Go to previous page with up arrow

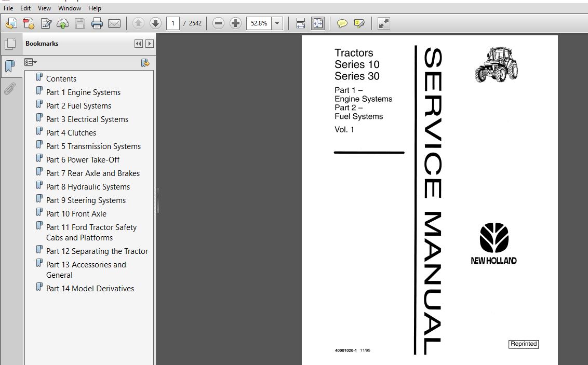(x=138, y=23)
